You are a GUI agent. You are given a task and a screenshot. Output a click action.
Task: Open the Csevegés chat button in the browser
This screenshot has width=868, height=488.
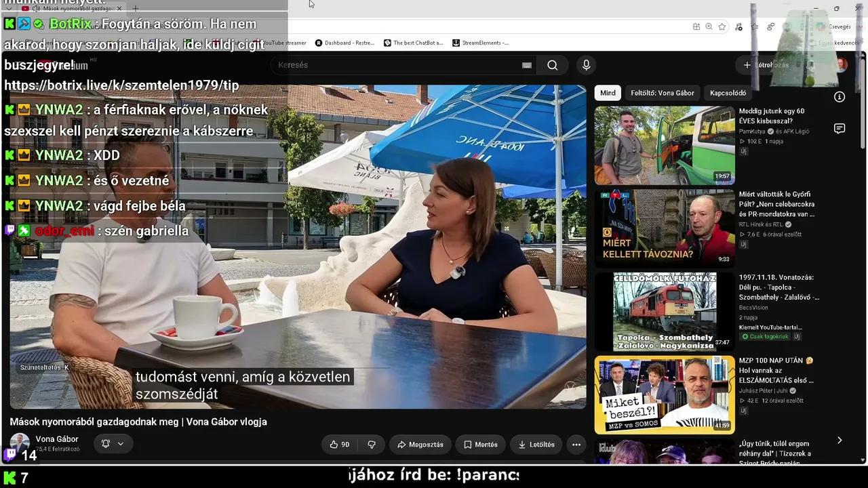click(833, 26)
